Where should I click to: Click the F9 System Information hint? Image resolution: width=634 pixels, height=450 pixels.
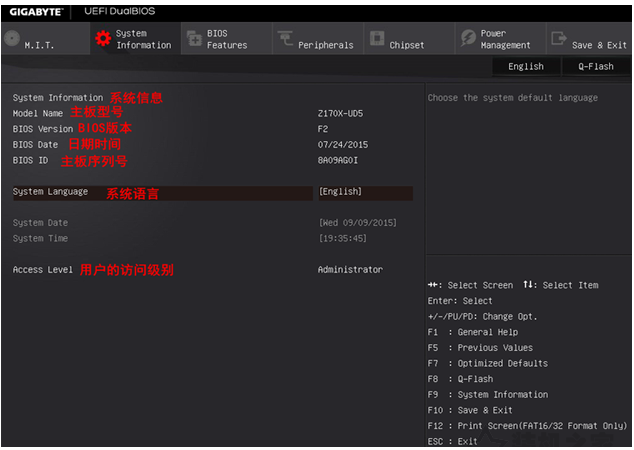pos(488,395)
